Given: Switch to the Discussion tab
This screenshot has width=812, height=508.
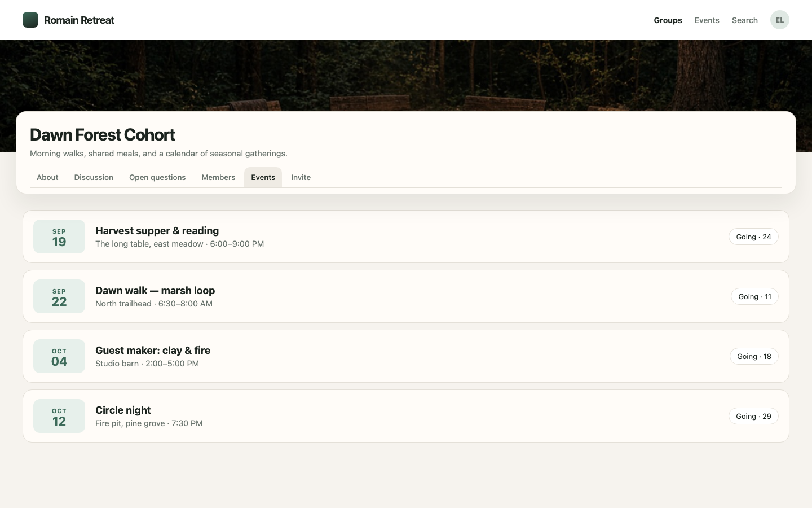Looking at the screenshot, I should tap(94, 177).
